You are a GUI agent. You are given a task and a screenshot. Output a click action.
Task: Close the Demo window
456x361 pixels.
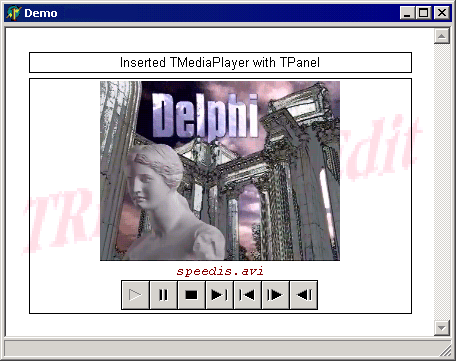tap(442, 13)
